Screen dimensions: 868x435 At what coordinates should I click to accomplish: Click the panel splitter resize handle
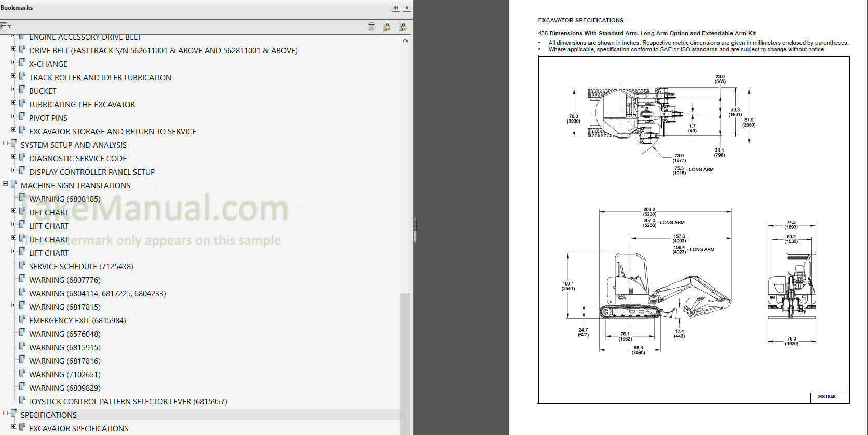pos(414,231)
